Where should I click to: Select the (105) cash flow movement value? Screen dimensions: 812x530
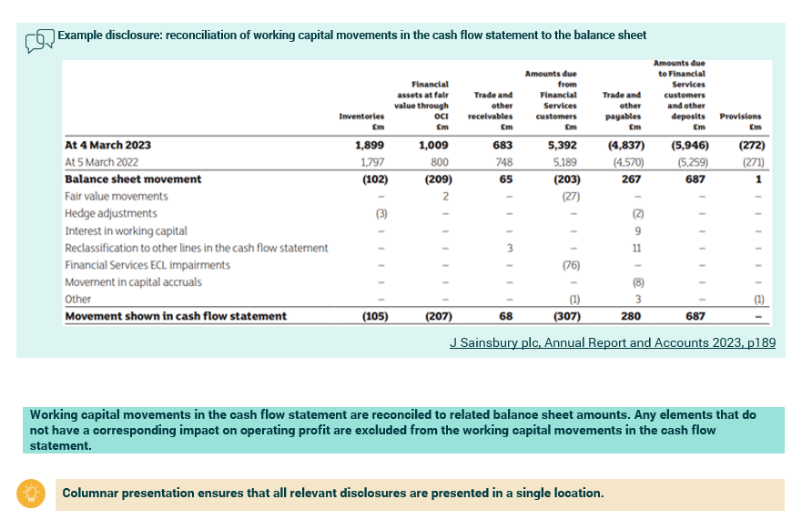[375, 316]
